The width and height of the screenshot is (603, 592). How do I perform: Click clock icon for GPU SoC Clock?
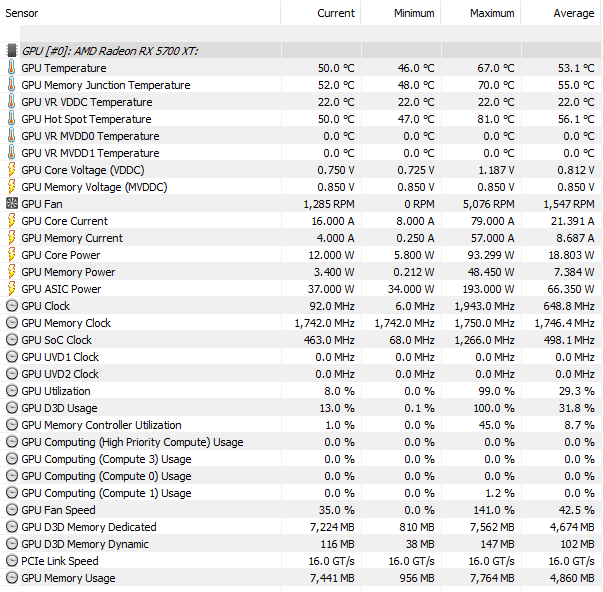tap(12, 340)
